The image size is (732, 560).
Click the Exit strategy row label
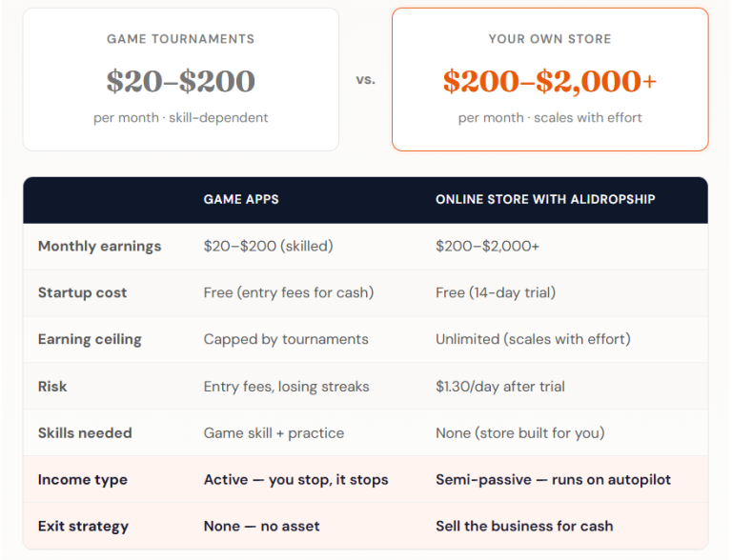[x=83, y=526]
